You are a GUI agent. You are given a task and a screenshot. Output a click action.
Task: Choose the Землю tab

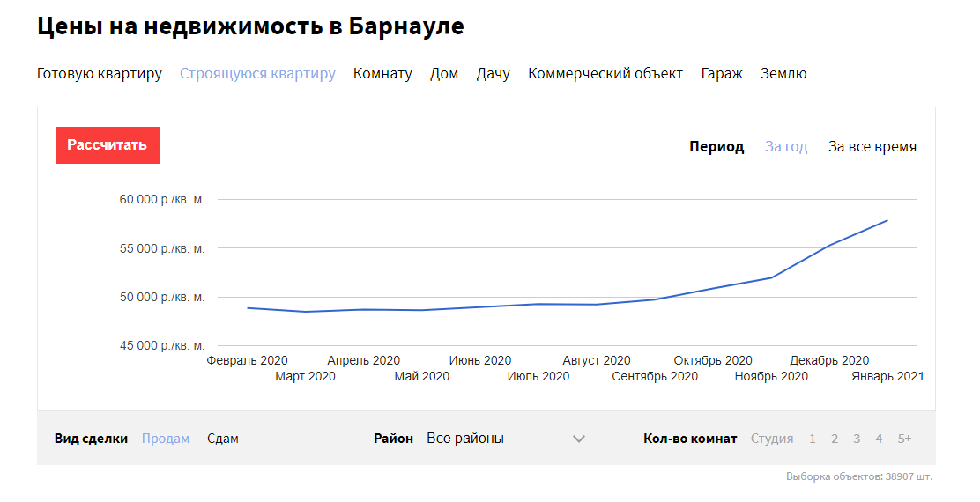783,74
